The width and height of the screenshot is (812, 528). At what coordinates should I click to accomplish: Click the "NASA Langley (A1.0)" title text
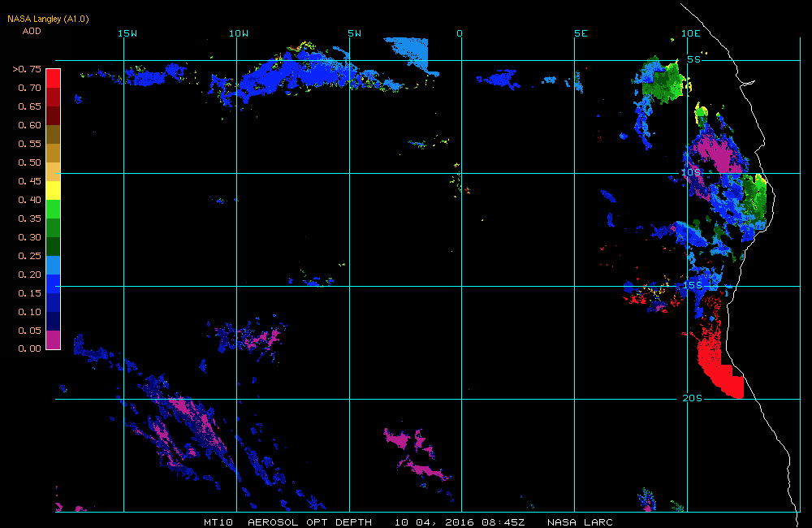48,19
